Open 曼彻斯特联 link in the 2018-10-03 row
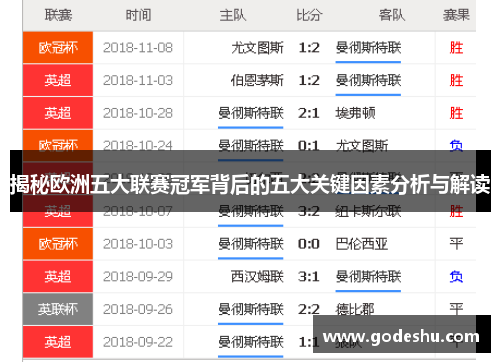The image size is (500, 362). coord(251,244)
